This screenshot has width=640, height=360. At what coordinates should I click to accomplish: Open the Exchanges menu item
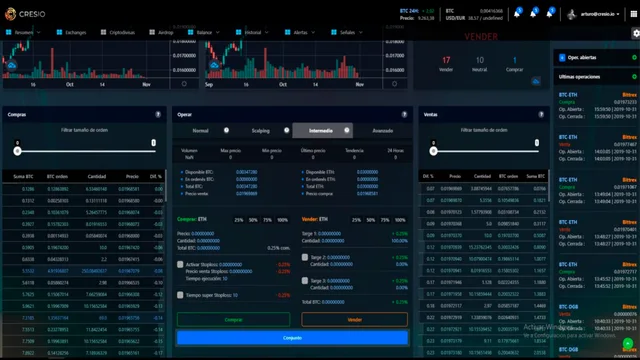(71, 32)
